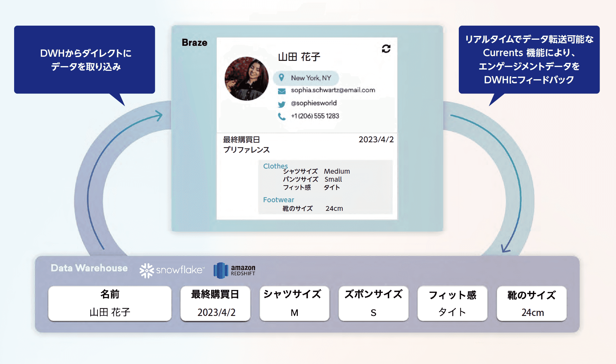Click the Snowflake logo in Data Warehouse bar
Viewport: 616px width, 364px height.
pyautogui.click(x=172, y=270)
